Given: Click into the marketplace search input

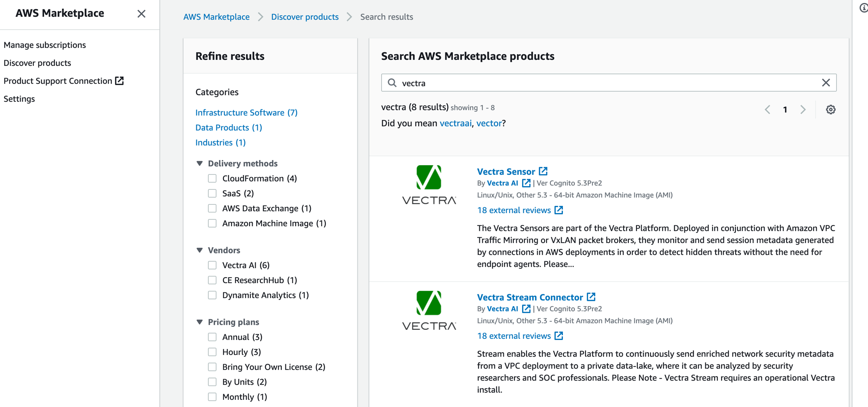Looking at the screenshot, I should [x=603, y=83].
